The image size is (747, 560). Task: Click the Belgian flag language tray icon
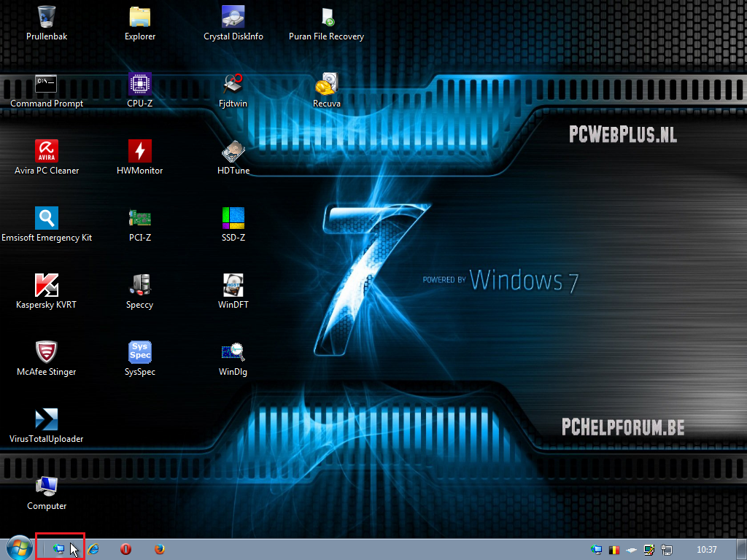tap(614, 550)
